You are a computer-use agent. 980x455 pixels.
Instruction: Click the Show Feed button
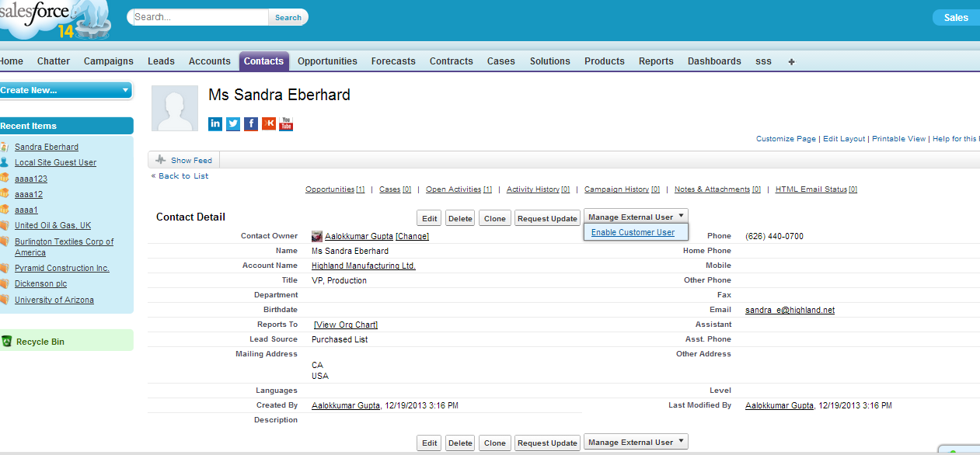(184, 160)
